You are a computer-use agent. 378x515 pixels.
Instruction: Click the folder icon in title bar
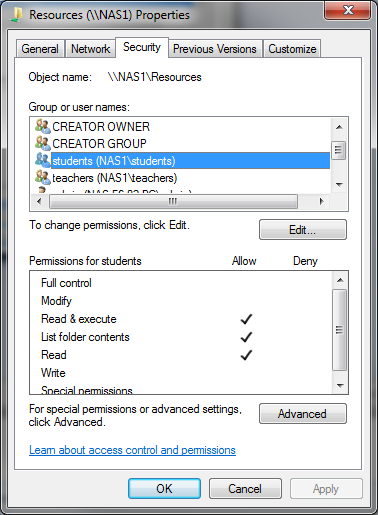coord(17,15)
